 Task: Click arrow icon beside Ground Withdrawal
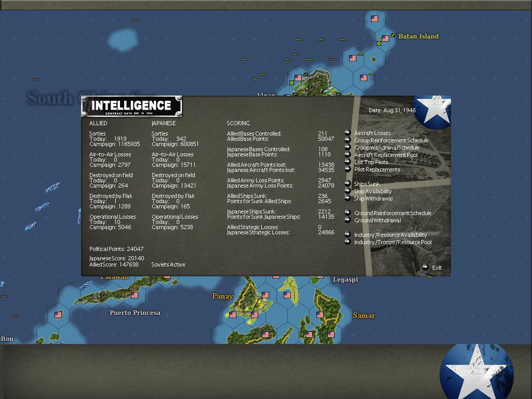[348, 220]
